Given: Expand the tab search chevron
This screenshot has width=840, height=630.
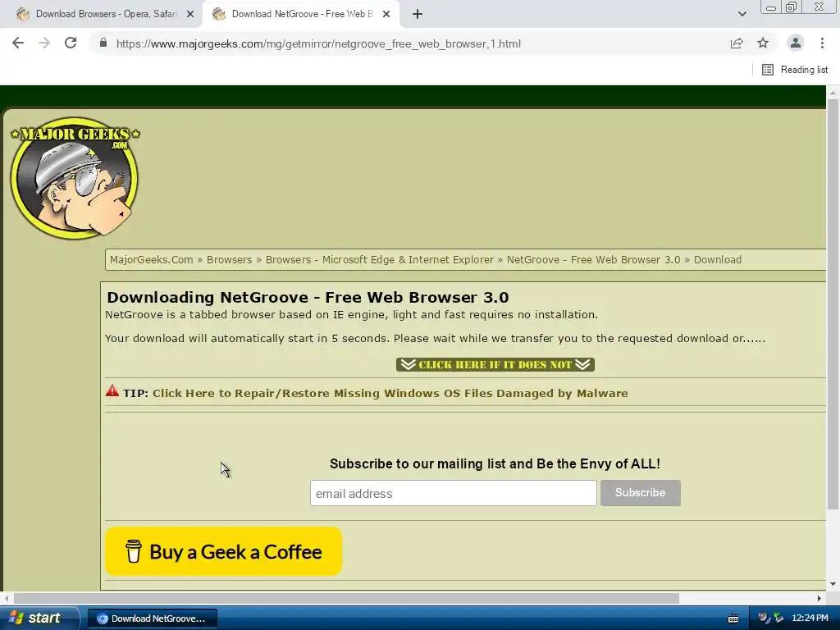Looking at the screenshot, I should (742, 14).
